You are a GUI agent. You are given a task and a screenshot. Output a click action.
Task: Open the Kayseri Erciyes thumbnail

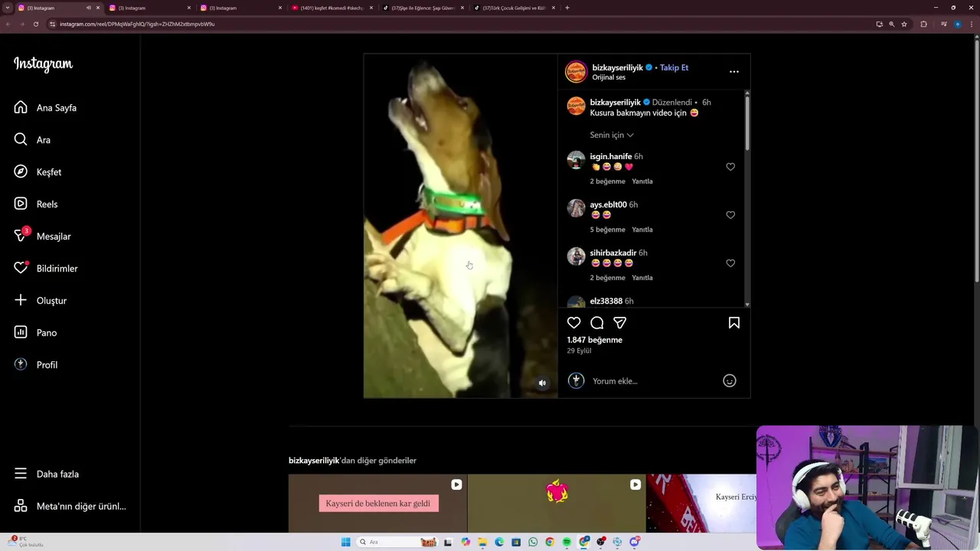point(701,504)
